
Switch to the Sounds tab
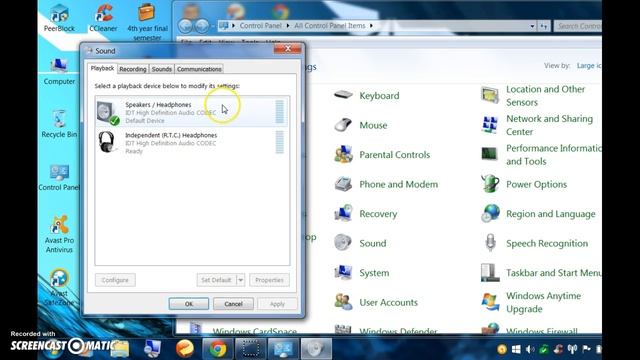(162, 69)
